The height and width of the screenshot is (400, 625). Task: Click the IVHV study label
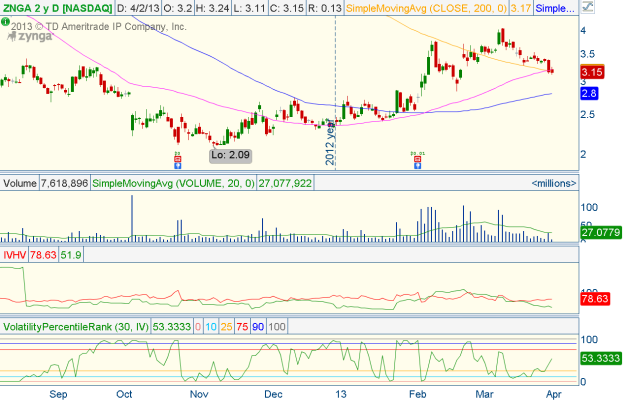click(14, 255)
